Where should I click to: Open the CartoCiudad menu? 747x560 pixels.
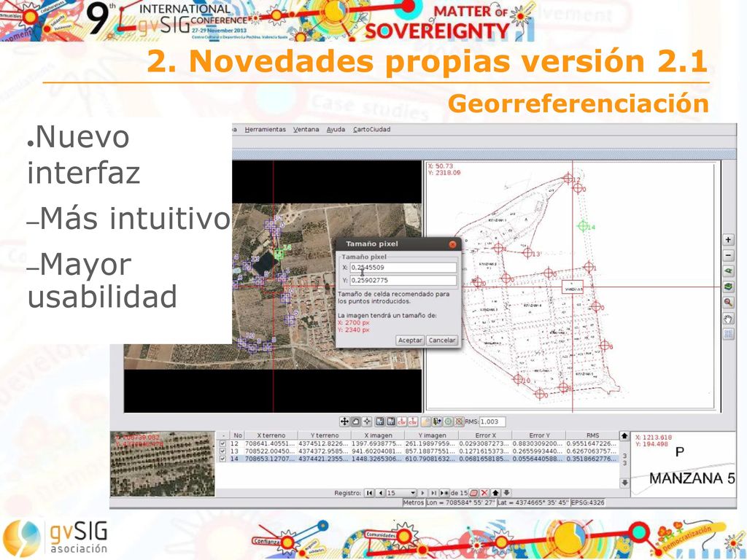point(371,130)
